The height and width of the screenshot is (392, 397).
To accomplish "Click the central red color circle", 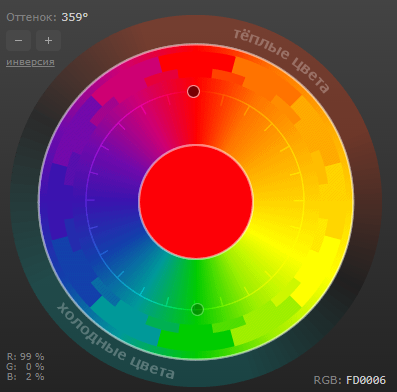I will (x=196, y=201).
